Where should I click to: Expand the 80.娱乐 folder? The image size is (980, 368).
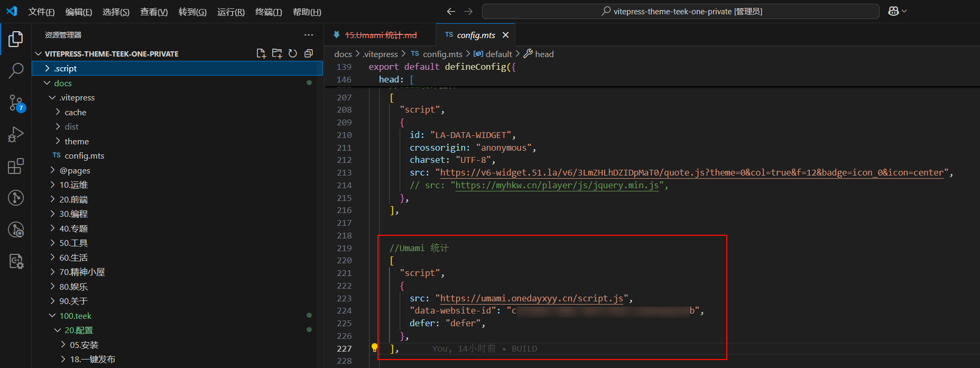[177, 287]
